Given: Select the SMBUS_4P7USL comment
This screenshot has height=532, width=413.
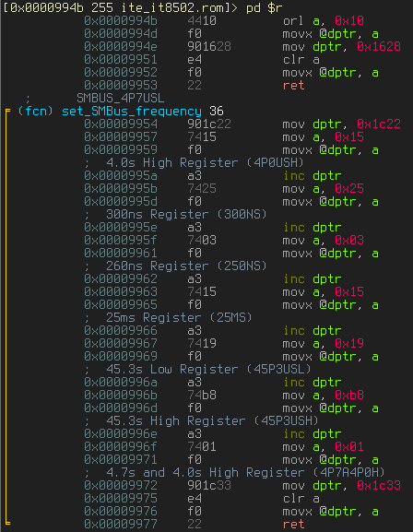Looking at the screenshot, I should [x=121, y=99].
